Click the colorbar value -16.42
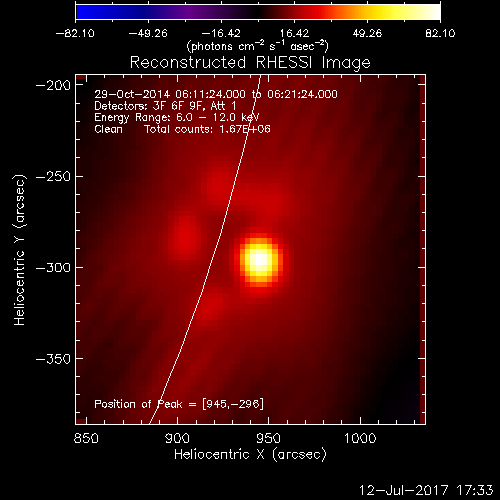500x500 pixels. [x=221, y=33]
